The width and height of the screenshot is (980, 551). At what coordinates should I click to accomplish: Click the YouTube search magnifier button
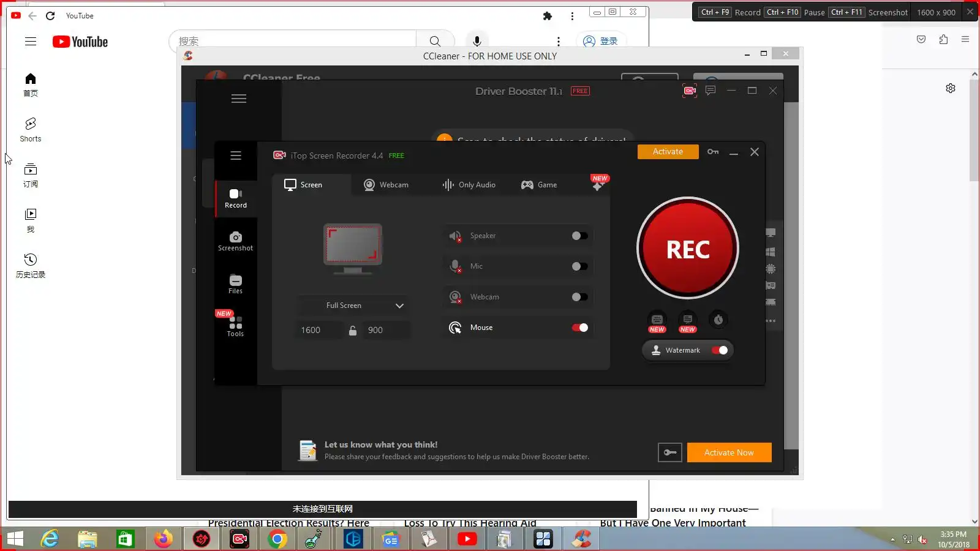pyautogui.click(x=435, y=42)
